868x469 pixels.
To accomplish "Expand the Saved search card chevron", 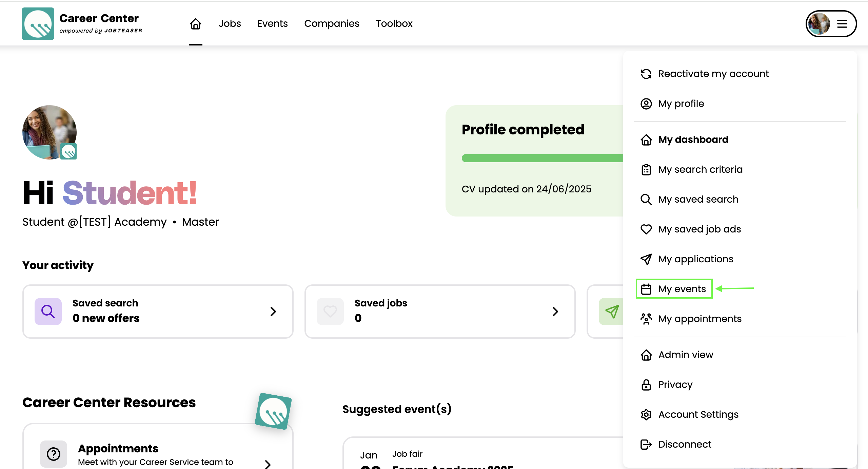I will pyautogui.click(x=273, y=311).
